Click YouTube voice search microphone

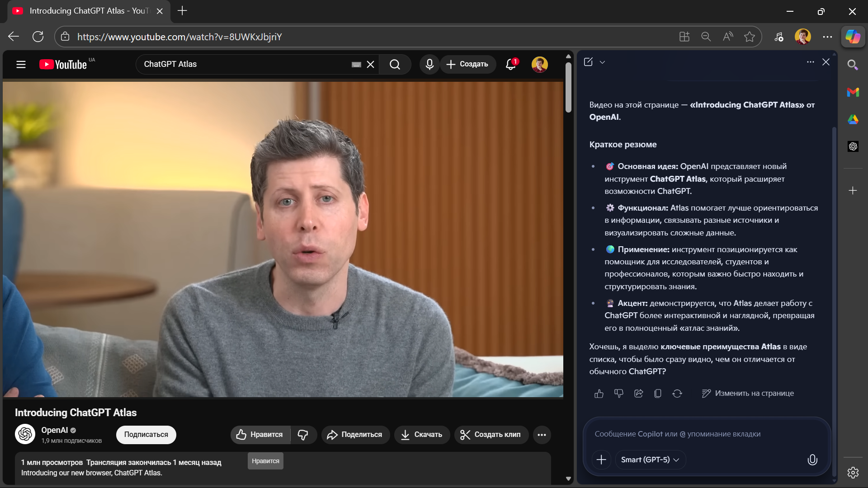(x=429, y=64)
